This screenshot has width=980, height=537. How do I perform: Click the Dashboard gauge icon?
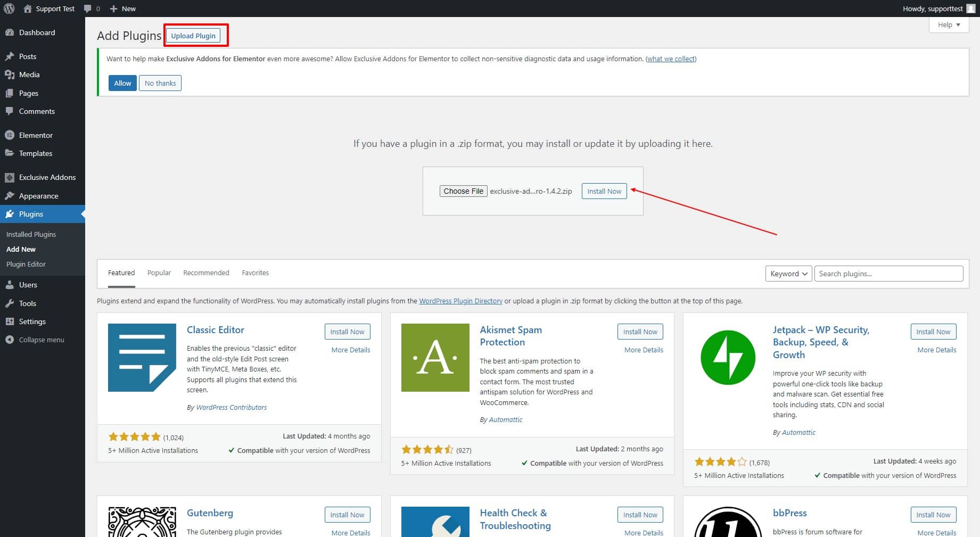point(10,32)
